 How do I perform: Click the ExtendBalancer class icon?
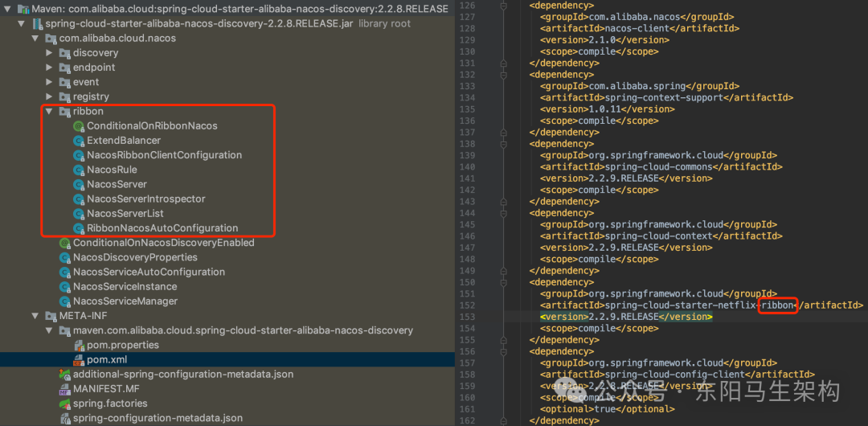pyautogui.click(x=79, y=140)
